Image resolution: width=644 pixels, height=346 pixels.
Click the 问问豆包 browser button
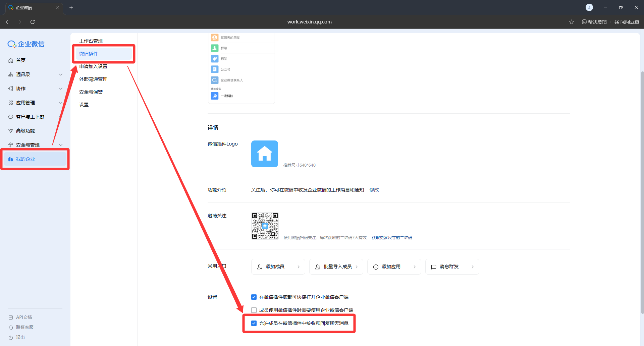tap(627, 22)
